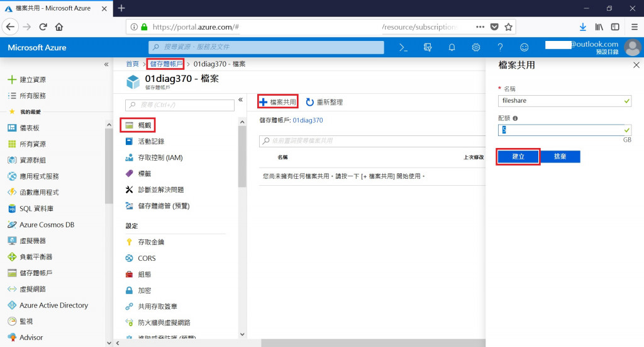Screen dimensions: 644x347
Task: Open directory and subscription filter icon
Action: 428,48
